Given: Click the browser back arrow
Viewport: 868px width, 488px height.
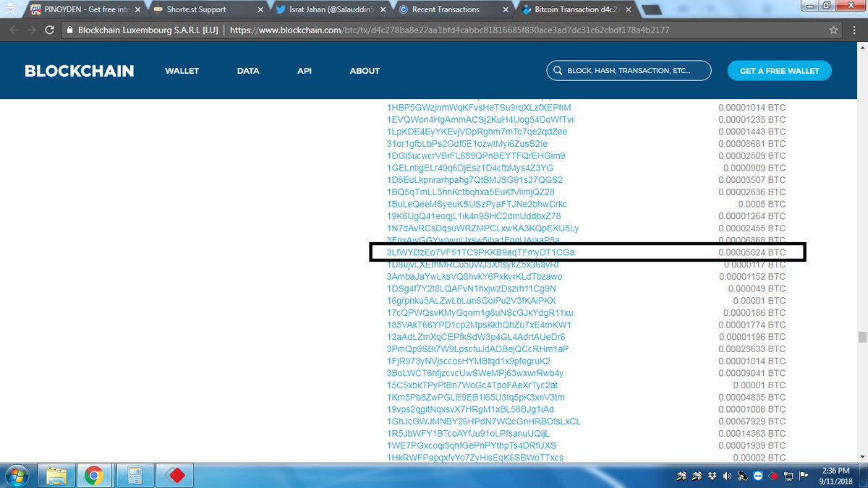Looking at the screenshot, I should click(x=14, y=30).
